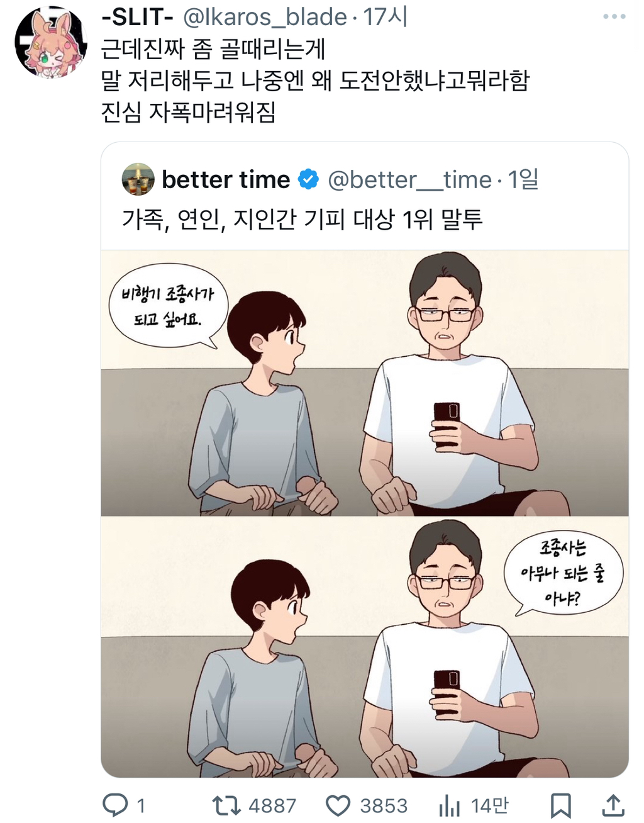Open the bottom comic panel image
The width and height of the screenshot is (644, 823).
[x=365, y=647]
